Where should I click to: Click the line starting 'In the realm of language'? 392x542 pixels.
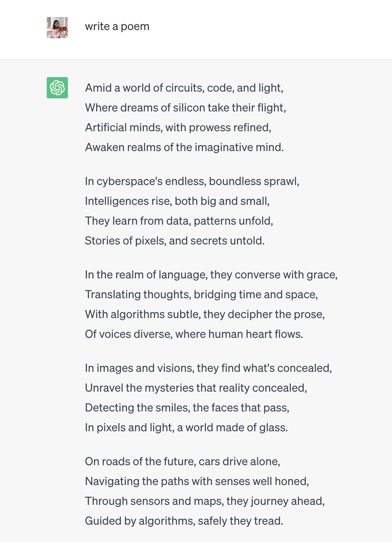[211, 275]
